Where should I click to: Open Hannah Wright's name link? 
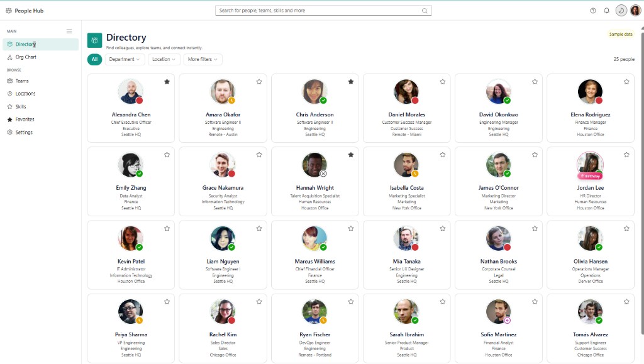pos(315,188)
